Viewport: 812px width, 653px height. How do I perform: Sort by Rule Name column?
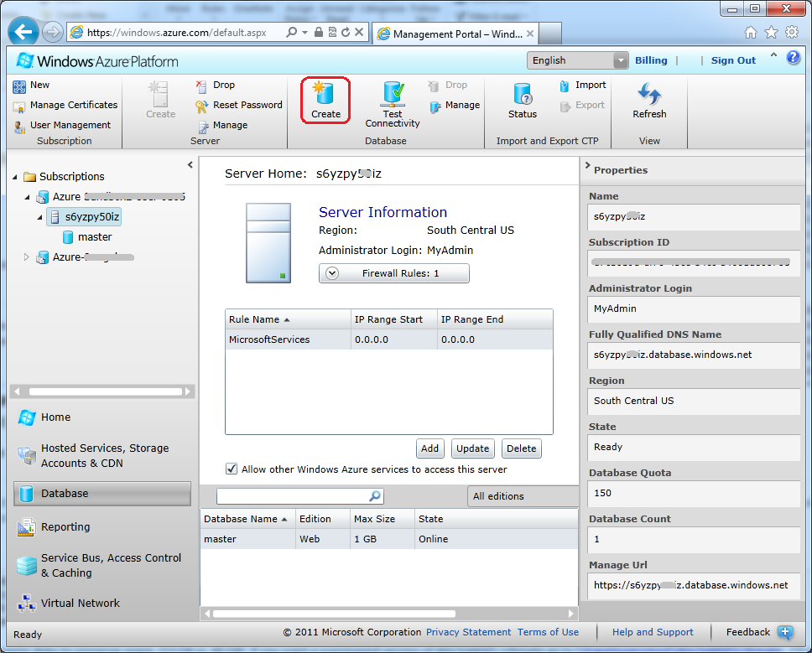click(288, 319)
